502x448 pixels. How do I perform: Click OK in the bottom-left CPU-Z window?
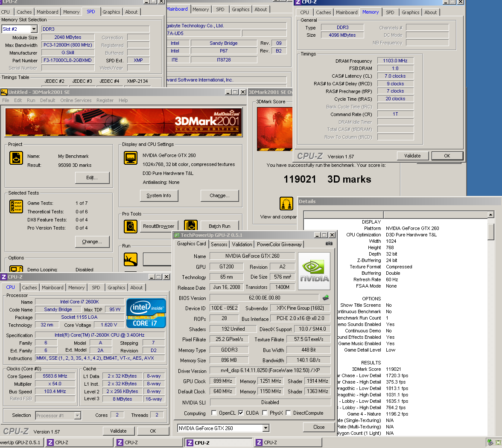pyautogui.click(x=153, y=431)
